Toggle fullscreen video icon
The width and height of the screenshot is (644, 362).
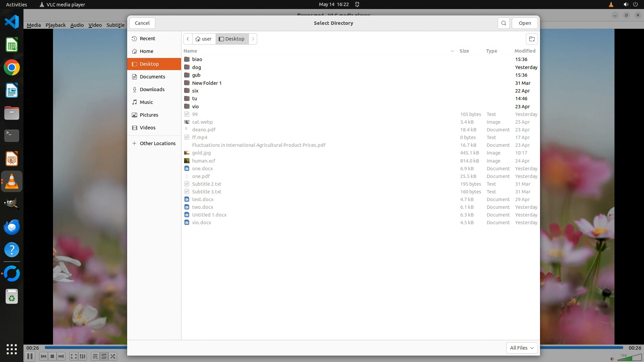74,356
